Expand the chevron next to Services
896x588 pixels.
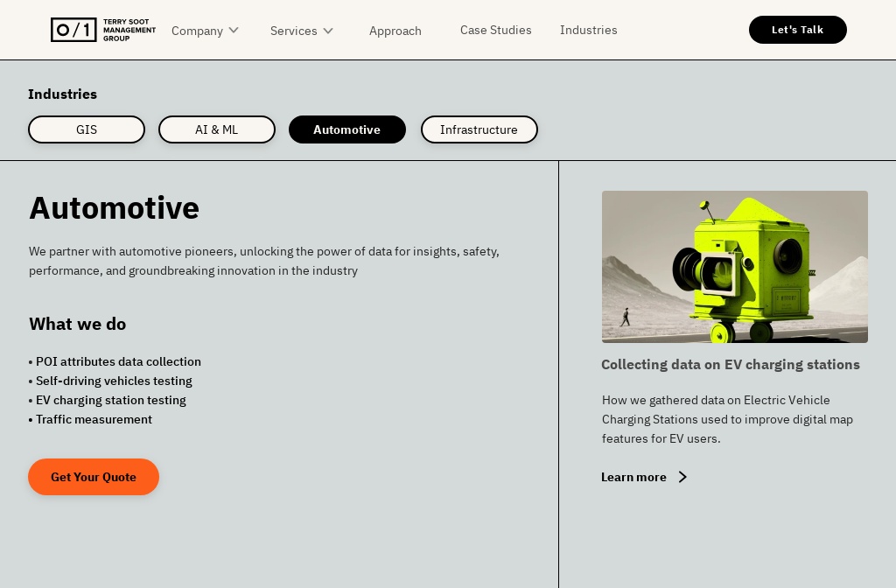[x=328, y=31]
